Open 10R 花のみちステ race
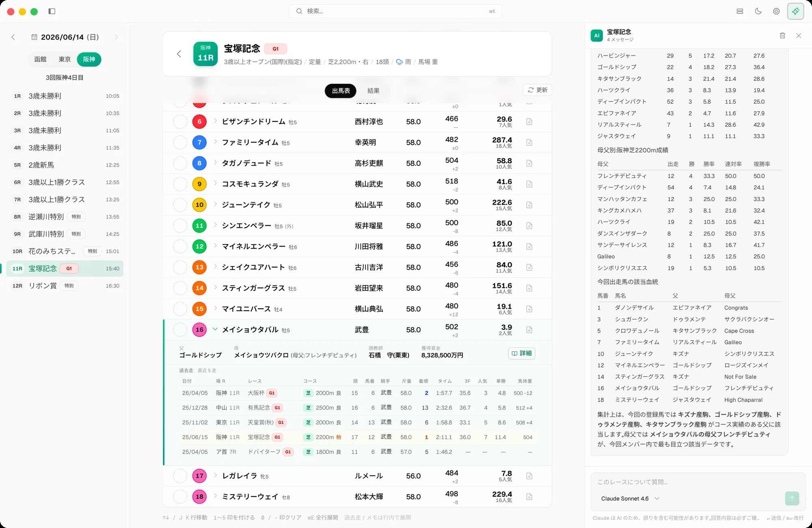The width and height of the screenshot is (812, 528). pyautogui.click(x=65, y=251)
